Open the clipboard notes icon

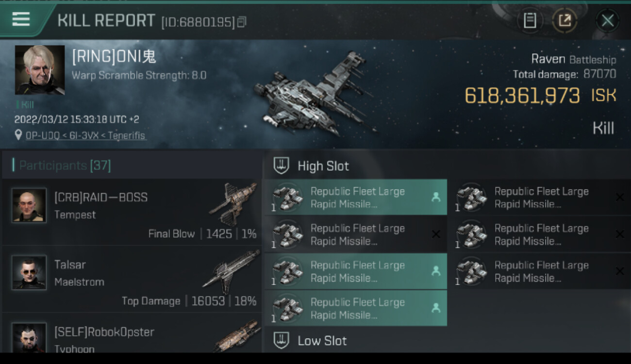(530, 20)
